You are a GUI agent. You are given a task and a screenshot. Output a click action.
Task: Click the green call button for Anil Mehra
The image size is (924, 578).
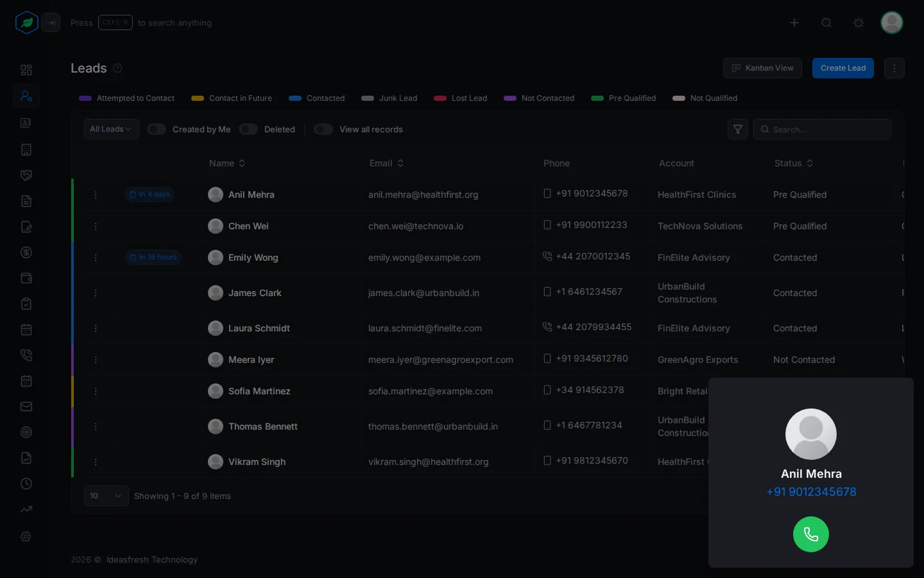811,534
